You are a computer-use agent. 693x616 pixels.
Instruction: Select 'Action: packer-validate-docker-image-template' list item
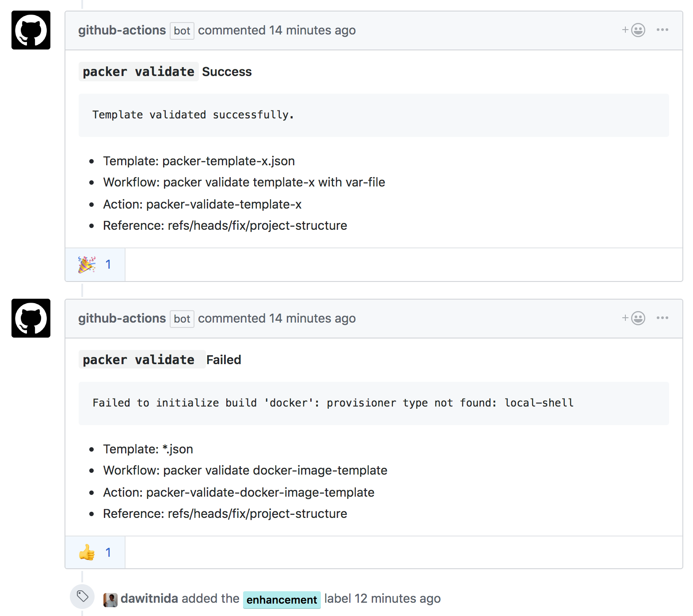(239, 492)
